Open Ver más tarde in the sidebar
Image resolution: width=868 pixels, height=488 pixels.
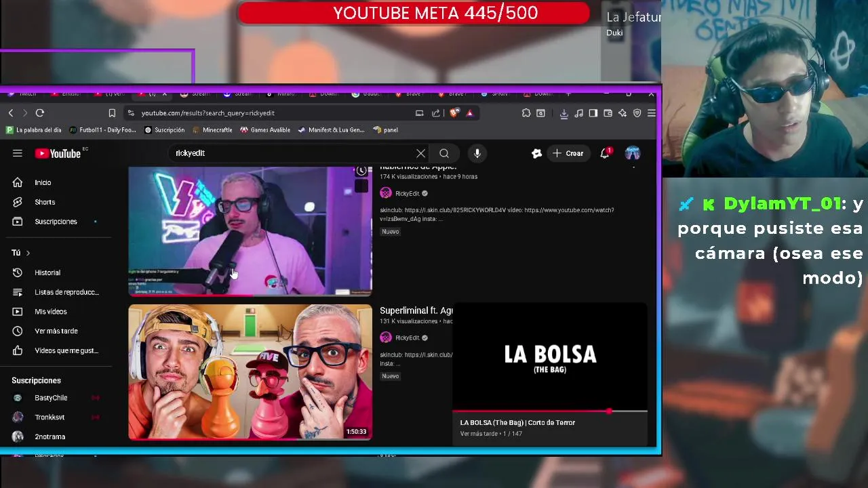click(56, 331)
